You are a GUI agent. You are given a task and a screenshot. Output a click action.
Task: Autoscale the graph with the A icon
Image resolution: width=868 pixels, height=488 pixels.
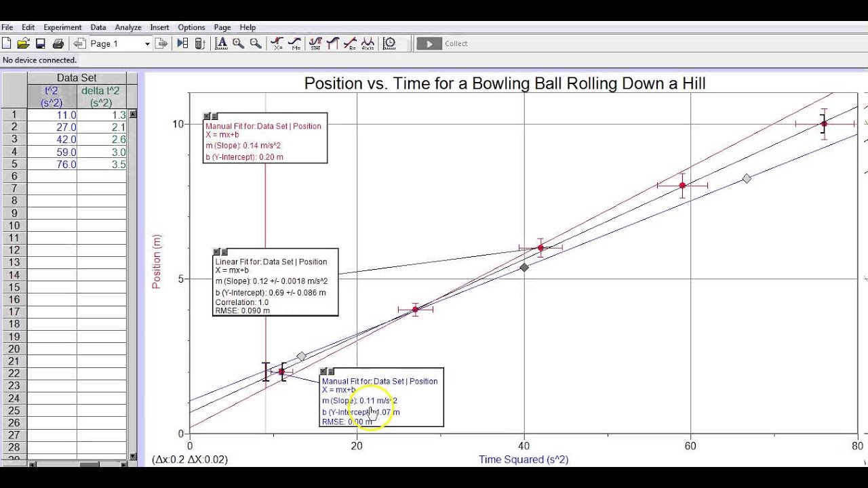221,43
